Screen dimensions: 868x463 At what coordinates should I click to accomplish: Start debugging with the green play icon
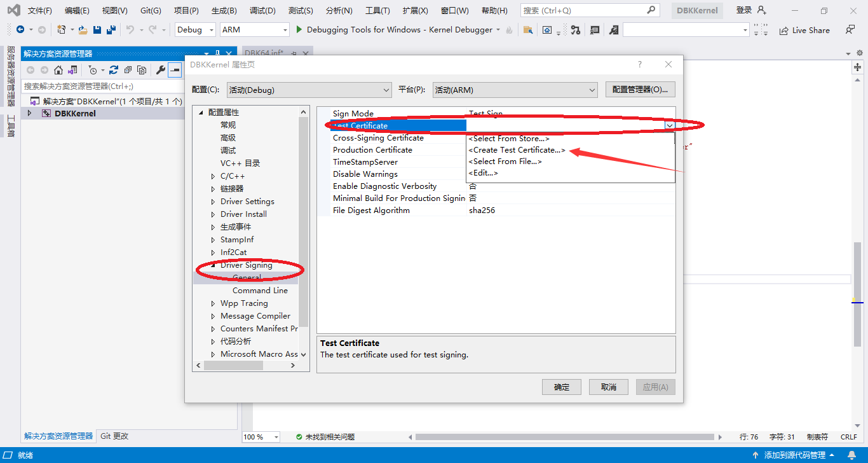[x=300, y=30]
